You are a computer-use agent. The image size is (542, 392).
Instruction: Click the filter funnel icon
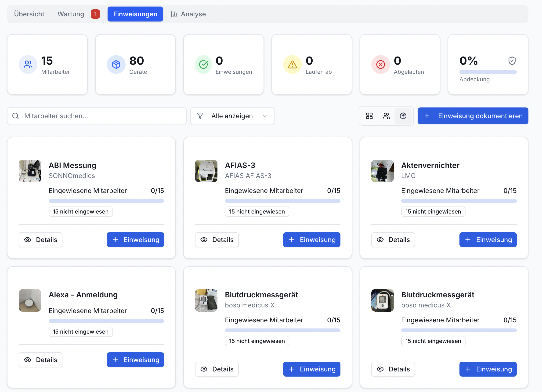[200, 116]
